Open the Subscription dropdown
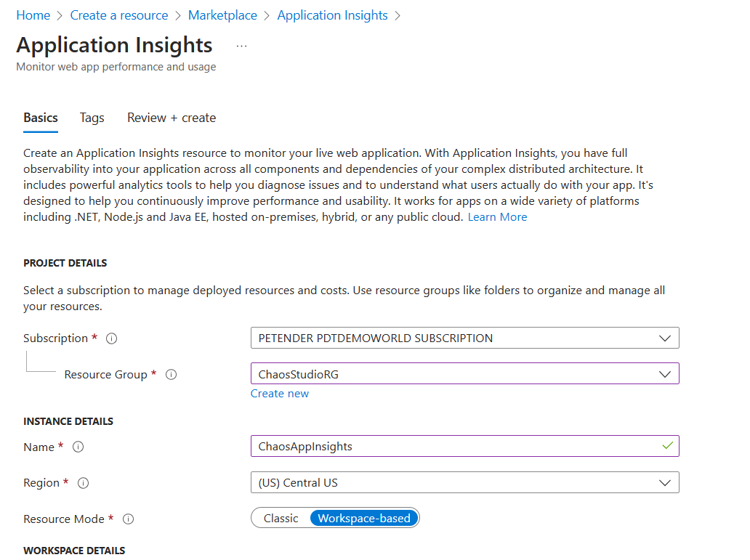This screenshot has height=560, width=750. point(664,337)
